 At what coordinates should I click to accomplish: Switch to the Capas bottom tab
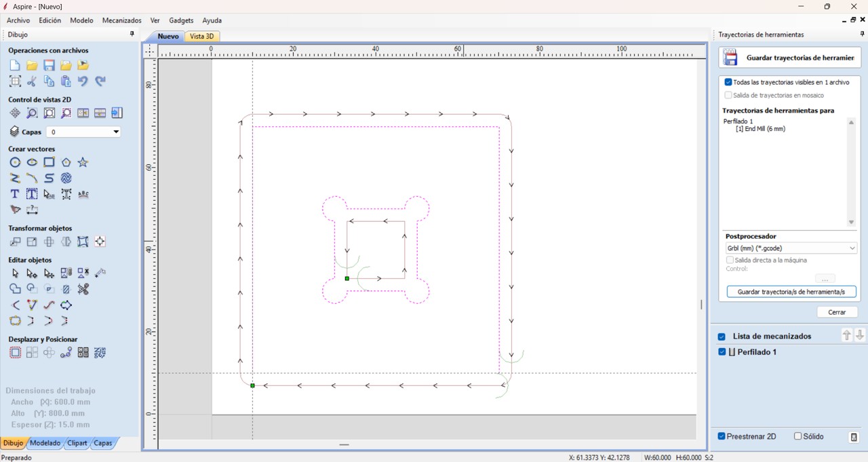point(102,443)
